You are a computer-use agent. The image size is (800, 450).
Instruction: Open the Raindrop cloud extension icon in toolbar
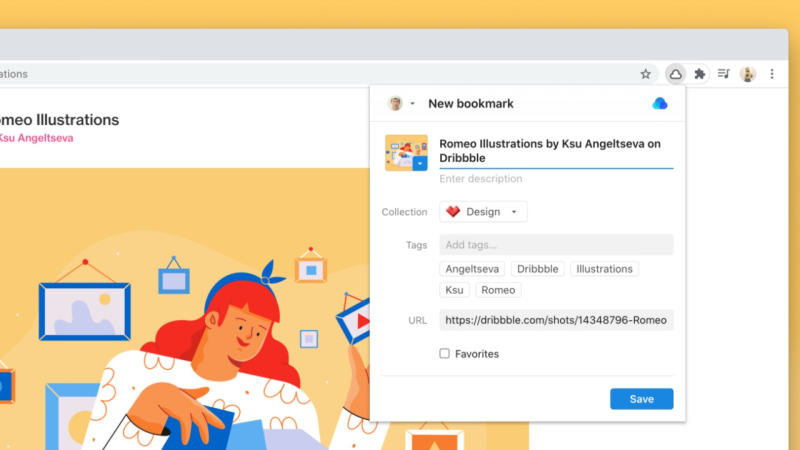tap(676, 74)
